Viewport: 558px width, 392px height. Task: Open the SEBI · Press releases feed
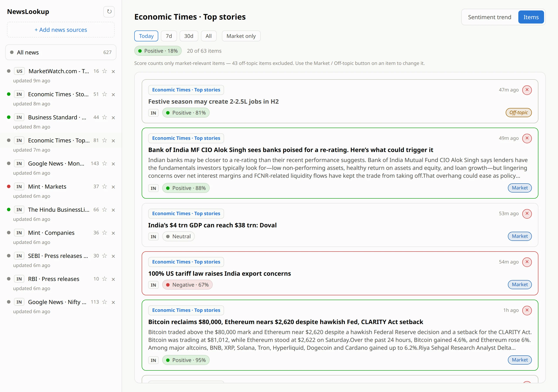click(58, 255)
